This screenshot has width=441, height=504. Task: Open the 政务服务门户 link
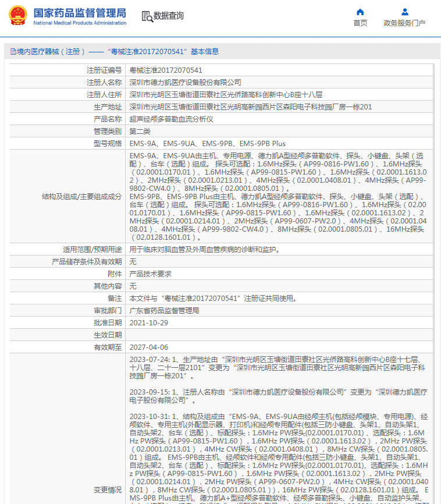tap(404, 23)
